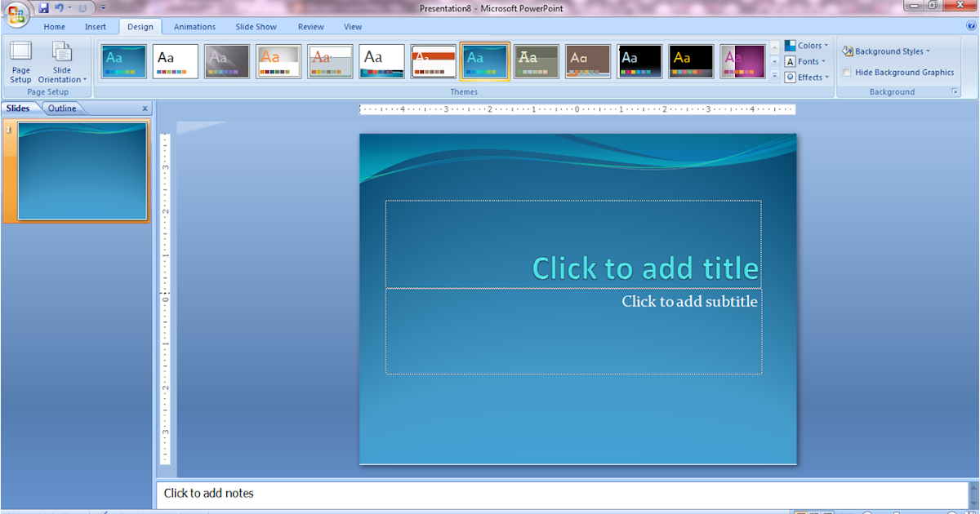
Task: Open PowerPoint Help question mark
Action: (x=971, y=26)
